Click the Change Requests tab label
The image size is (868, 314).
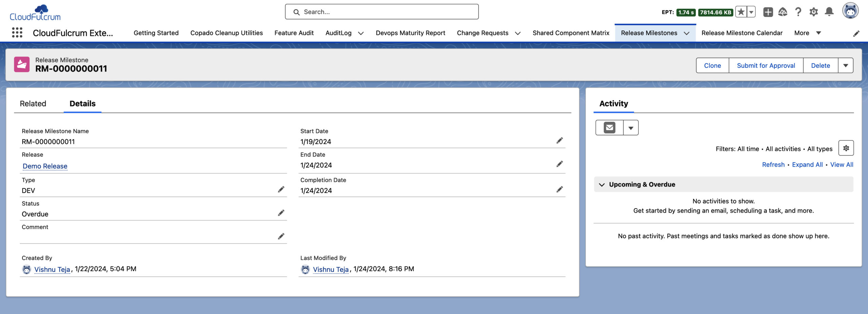pos(482,33)
